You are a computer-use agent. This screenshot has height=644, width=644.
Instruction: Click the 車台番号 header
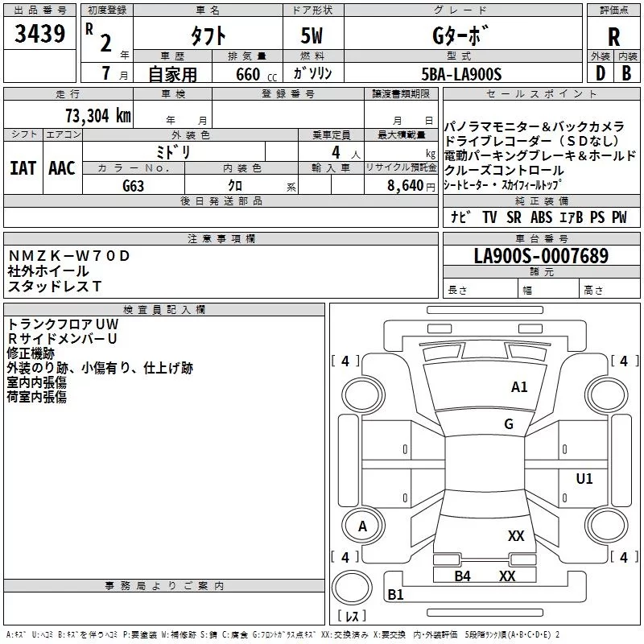pos(542,238)
